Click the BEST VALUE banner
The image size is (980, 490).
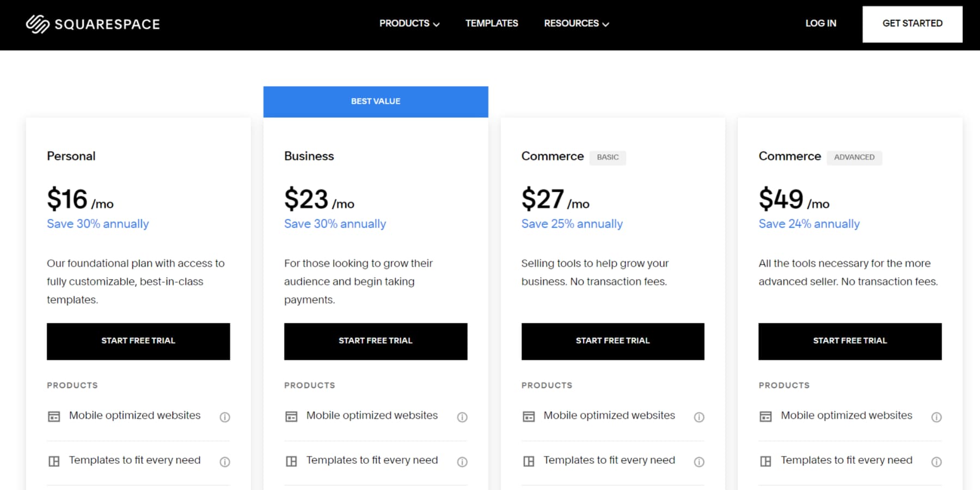pyautogui.click(x=375, y=101)
